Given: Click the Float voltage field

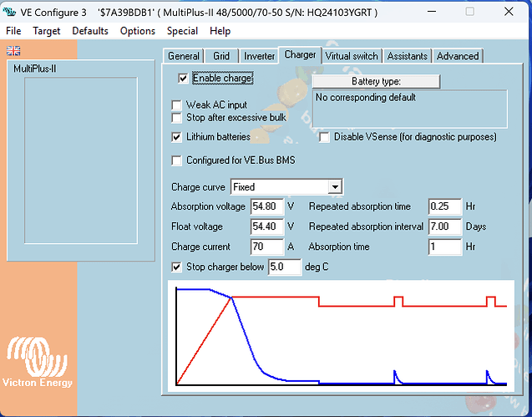Looking at the screenshot, I should [267, 226].
